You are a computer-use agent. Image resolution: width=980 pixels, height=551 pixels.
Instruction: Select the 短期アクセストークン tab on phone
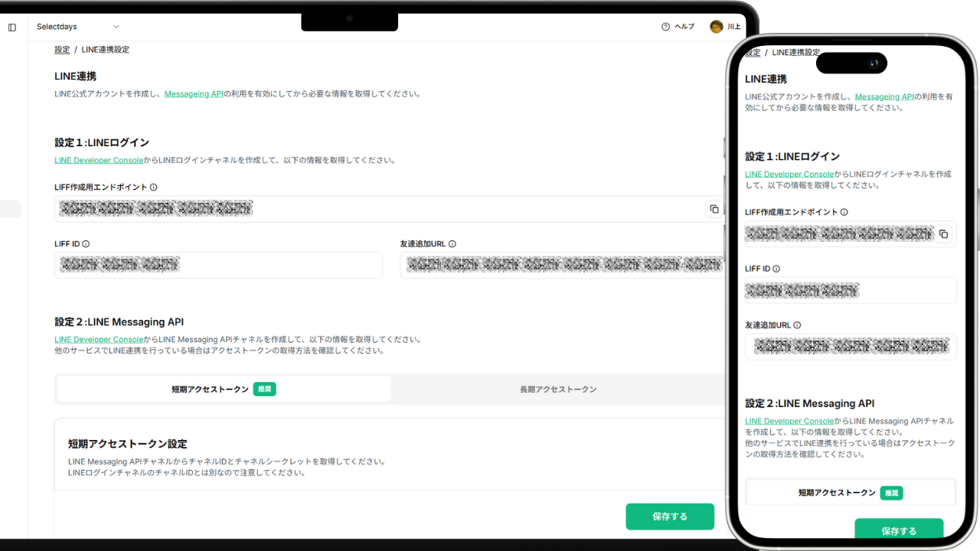(x=851, y=493)
